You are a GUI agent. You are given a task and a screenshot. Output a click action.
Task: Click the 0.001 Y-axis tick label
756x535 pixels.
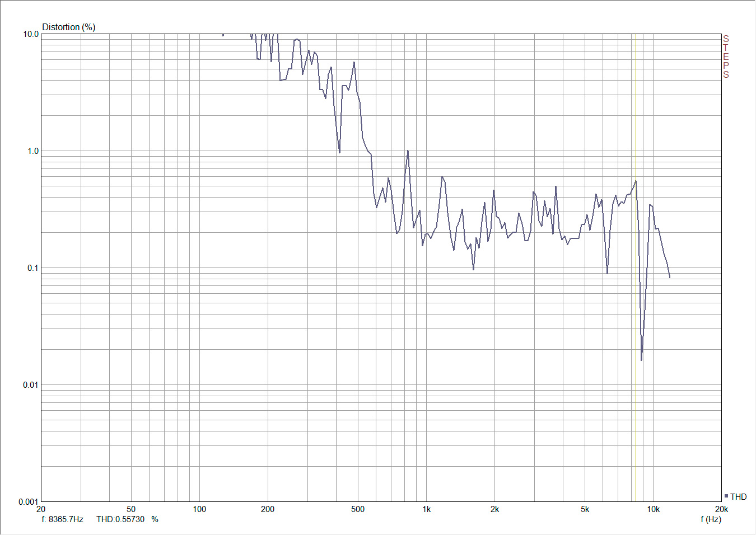(x=29, y=501)
